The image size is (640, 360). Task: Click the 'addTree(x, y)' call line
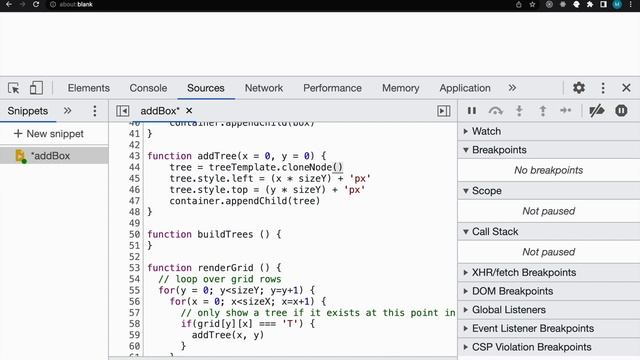(x=228, y=335)
